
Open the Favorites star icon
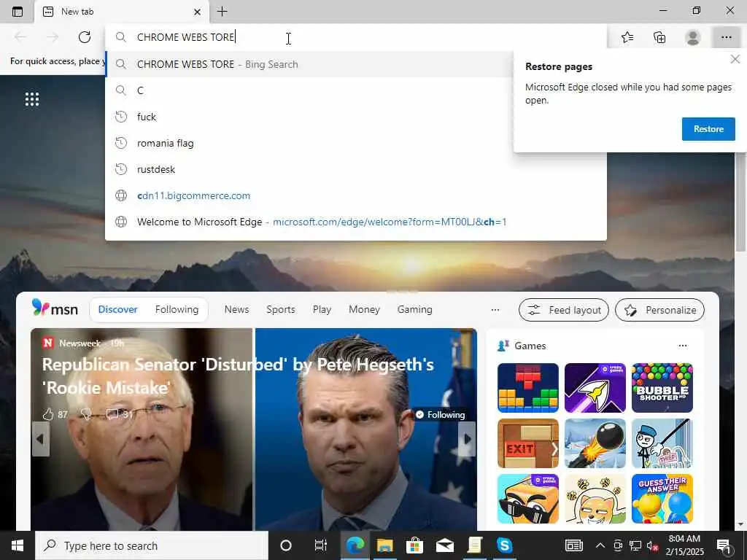click(x=627, y=37)
